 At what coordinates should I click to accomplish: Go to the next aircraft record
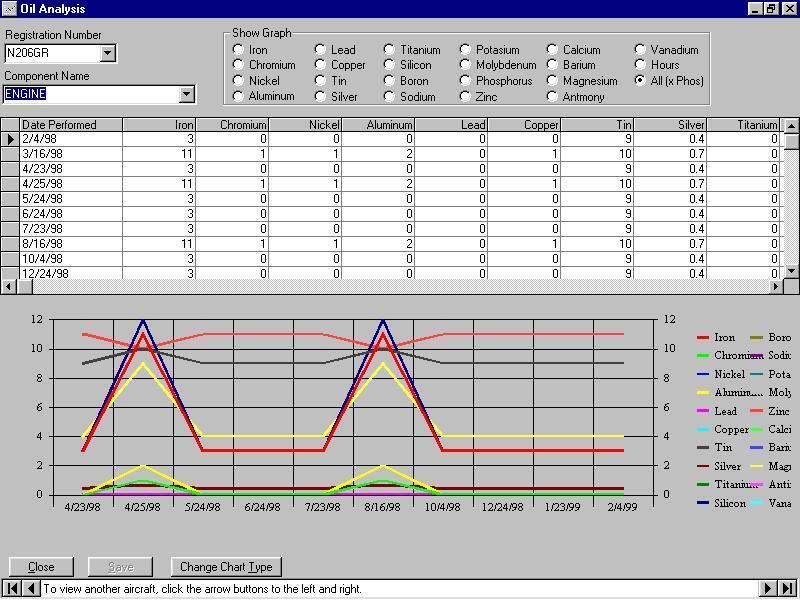click(769, 589)
